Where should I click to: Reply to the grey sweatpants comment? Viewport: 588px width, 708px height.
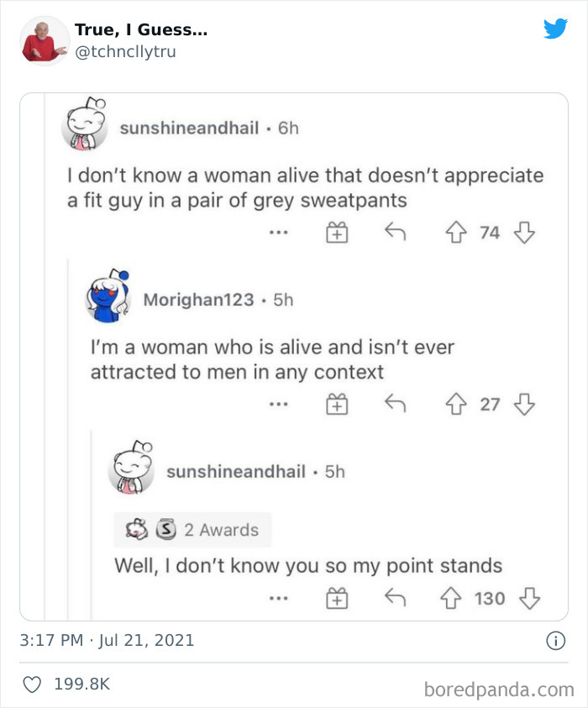tap(396, 233)
